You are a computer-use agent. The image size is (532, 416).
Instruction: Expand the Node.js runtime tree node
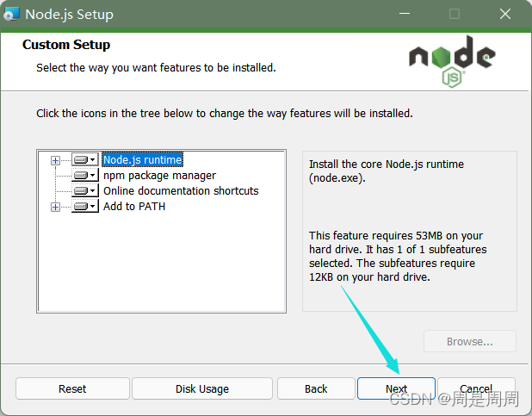[55, 160]
